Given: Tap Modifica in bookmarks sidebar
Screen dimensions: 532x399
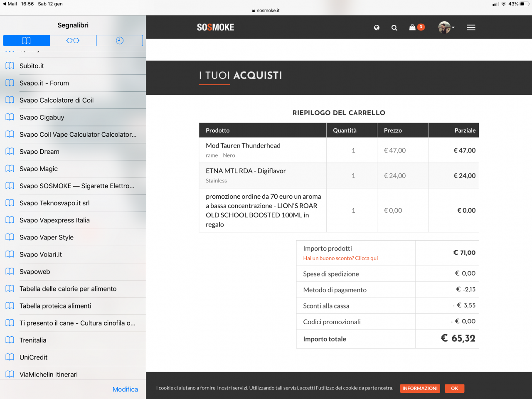Looking at the screenshot, I should (125, 389).
